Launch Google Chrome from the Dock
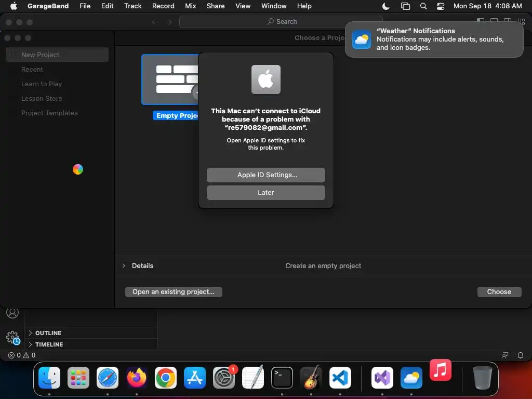 [166, 378]
